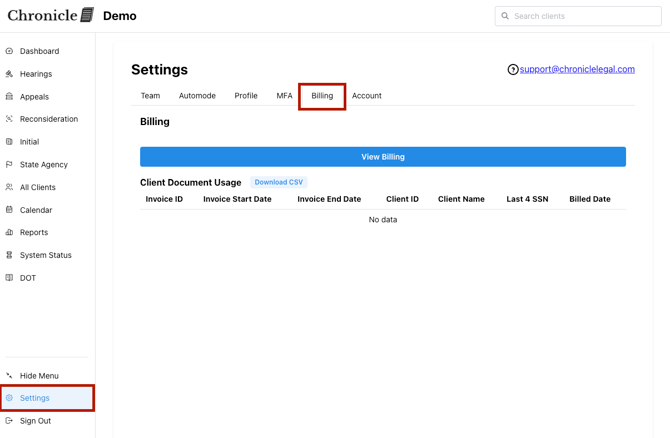This screenshot has width=670, height=438.
Task: Click the Reports chart icon
Action: tap(10, 232)
